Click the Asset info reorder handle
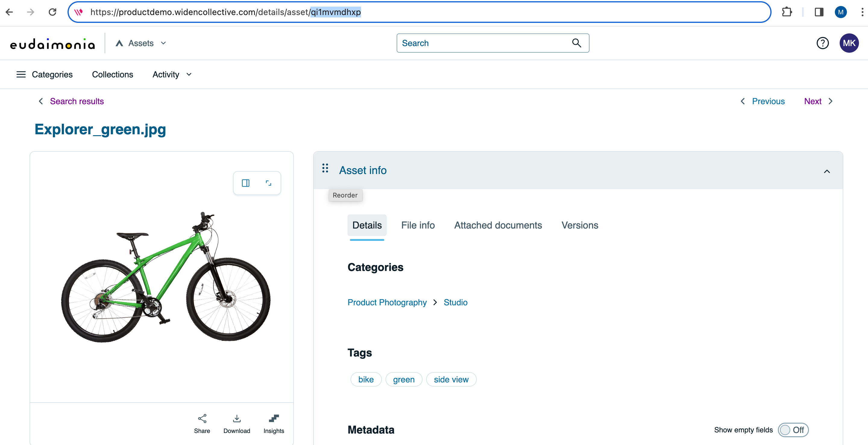Screen dimensions: 868x445 325,168
